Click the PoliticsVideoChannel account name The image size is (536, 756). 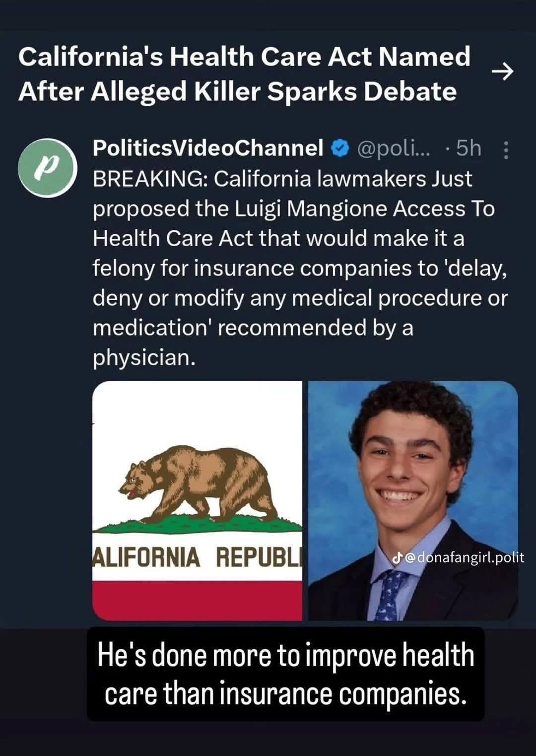208,148
